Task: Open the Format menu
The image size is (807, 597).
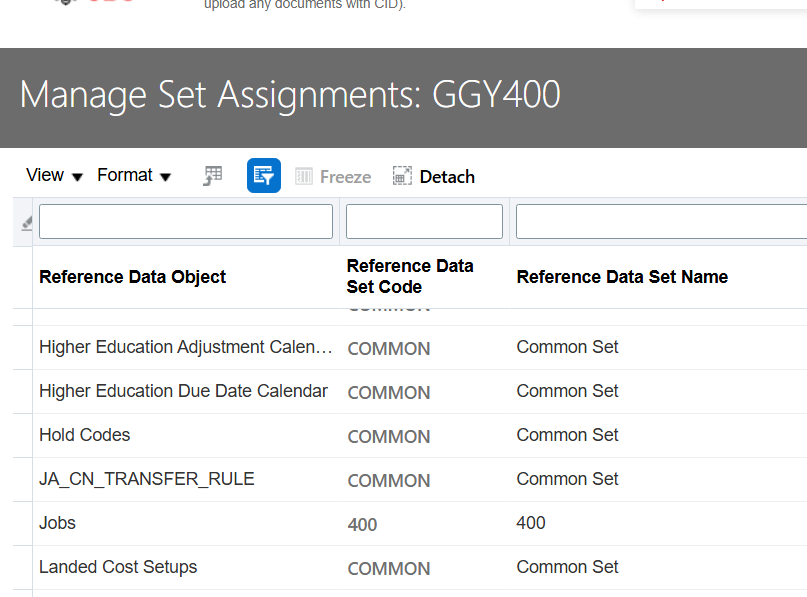Action: (x=134, y=175)
